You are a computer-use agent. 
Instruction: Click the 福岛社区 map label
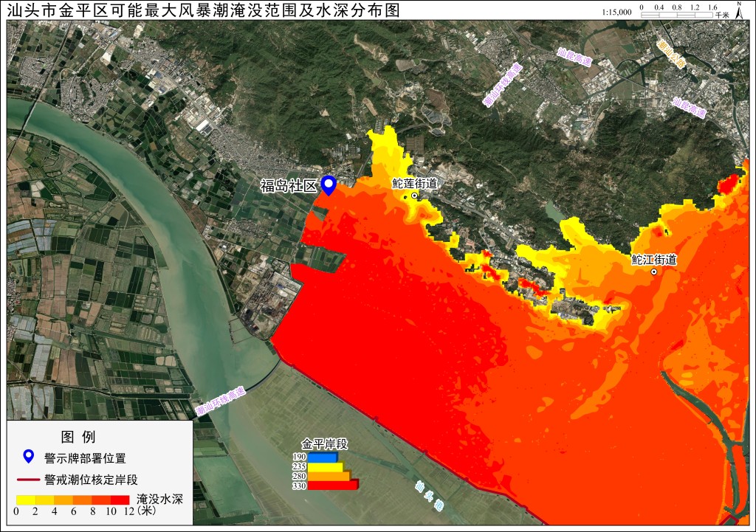click(x=289, y=185)
